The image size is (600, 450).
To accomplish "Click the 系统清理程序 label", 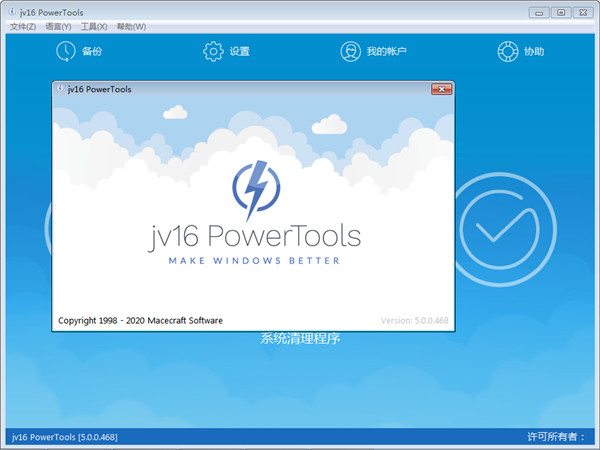I will pyautogui.click(x=300, y=339).
